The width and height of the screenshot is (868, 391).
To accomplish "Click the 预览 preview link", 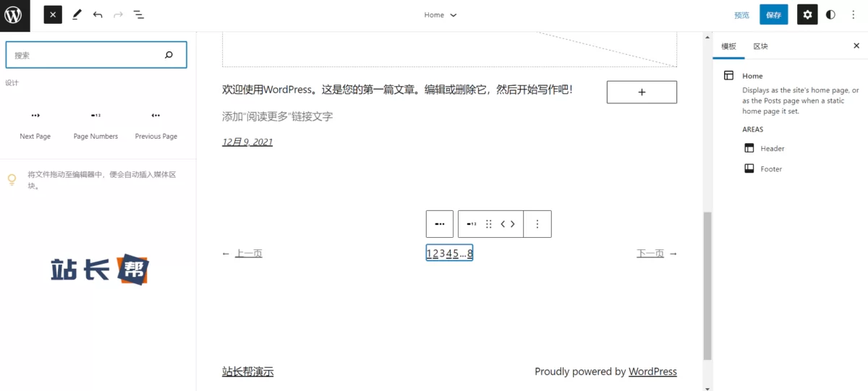I will [x=741, y=15].
